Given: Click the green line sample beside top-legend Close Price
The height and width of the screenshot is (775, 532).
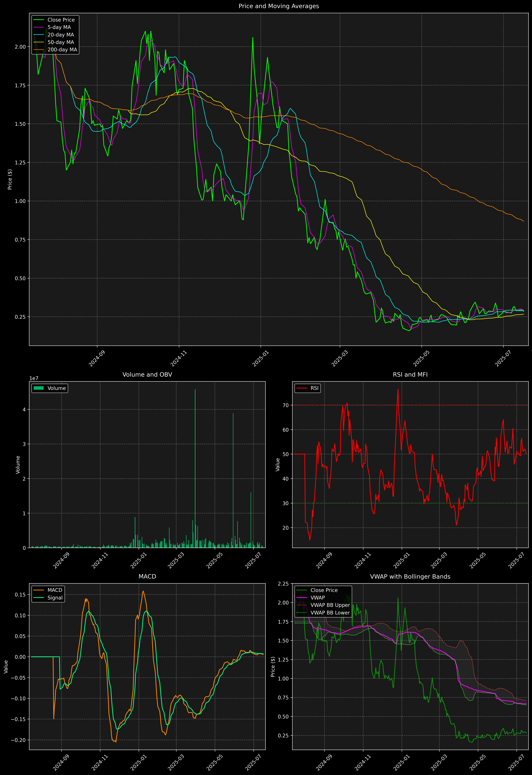Looking at the screenshot, I should pos(39,20).
